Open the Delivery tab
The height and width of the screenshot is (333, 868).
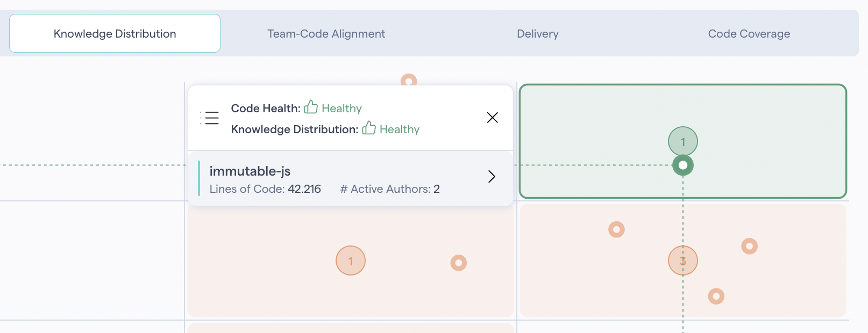pyautogui.click(x=537, y=34)
